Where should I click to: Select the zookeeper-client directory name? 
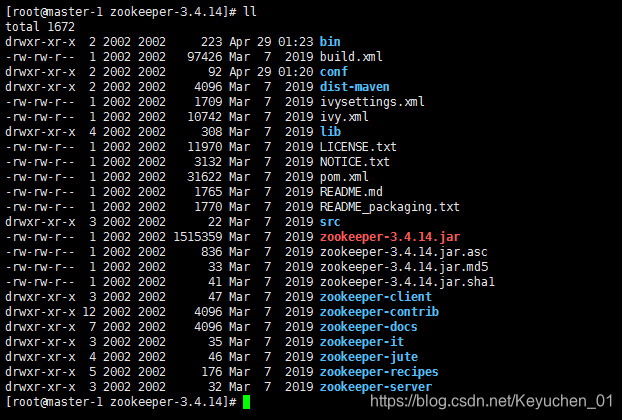pos(376,297)
